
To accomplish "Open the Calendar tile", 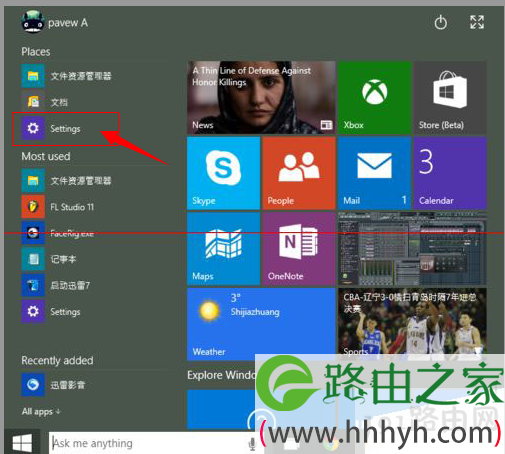I will pos(450,173).
